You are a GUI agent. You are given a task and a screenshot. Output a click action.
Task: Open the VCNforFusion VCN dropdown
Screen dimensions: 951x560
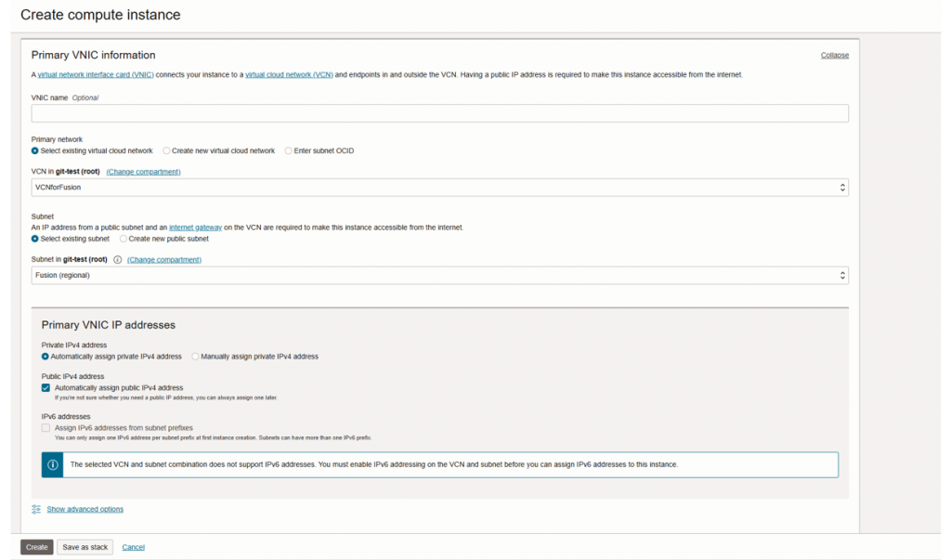click(439, 188)
